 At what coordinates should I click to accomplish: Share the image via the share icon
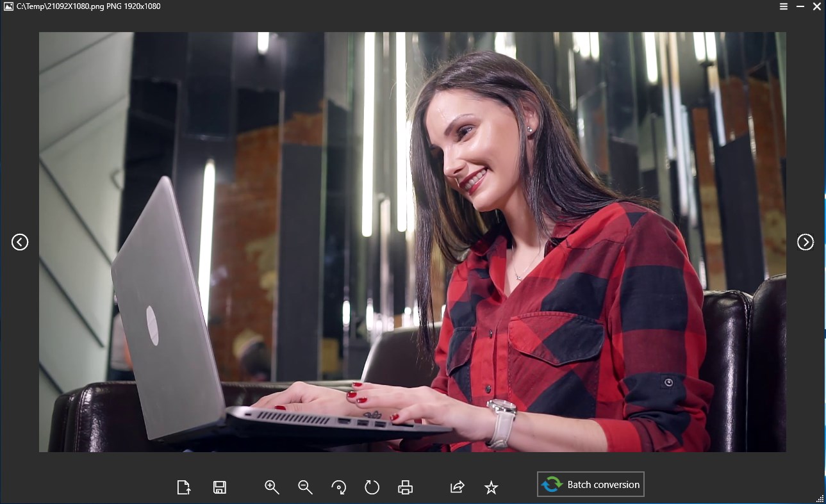tap(458, 487)
